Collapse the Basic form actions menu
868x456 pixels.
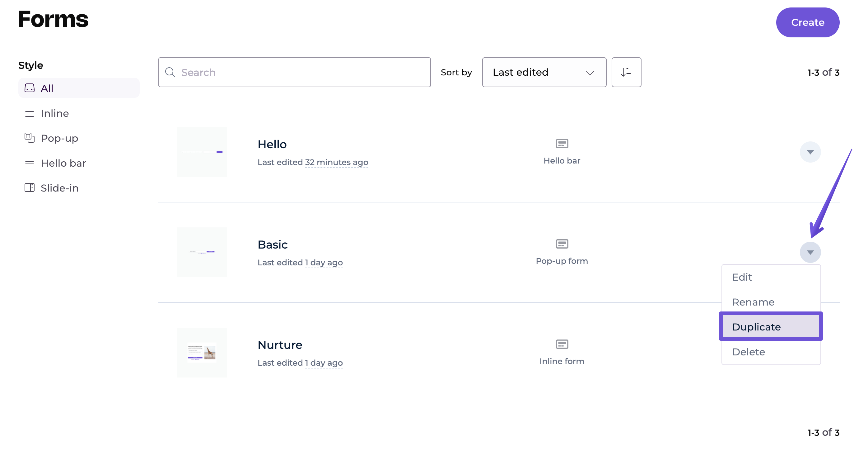pos(810,252)
